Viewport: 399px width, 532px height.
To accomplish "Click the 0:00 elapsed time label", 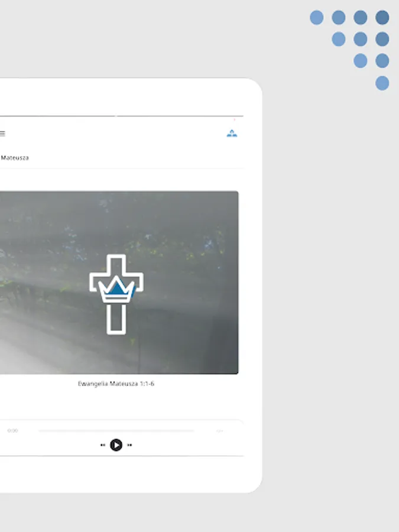I will point(12,430).
